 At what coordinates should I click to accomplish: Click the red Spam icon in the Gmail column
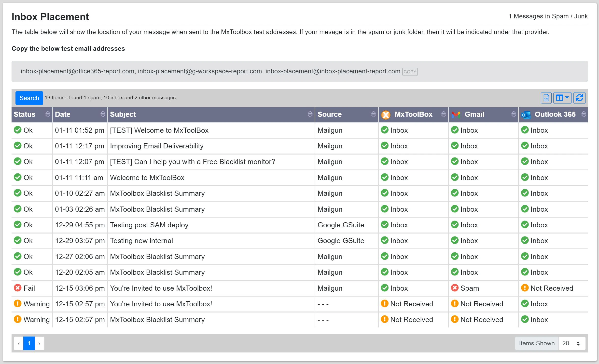(x=455, y=288)
